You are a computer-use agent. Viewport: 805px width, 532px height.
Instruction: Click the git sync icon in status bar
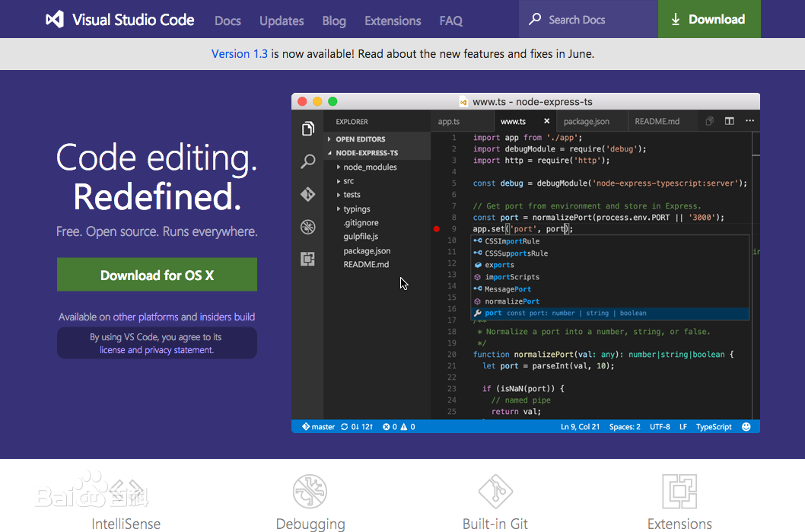[345, 427]
